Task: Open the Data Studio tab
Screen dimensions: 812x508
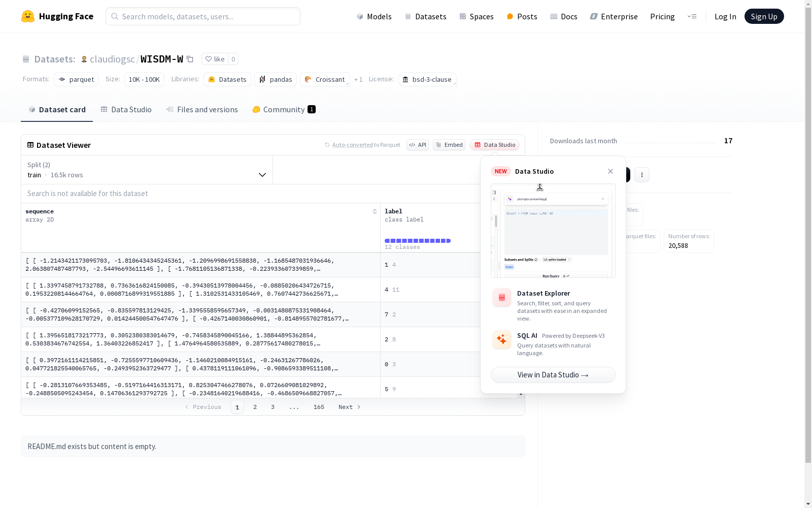Action: pos(126,110)
